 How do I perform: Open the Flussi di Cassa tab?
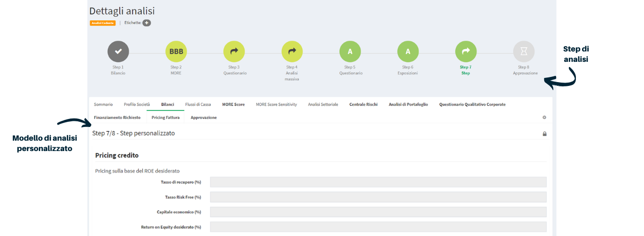click(x=198, y=104)
